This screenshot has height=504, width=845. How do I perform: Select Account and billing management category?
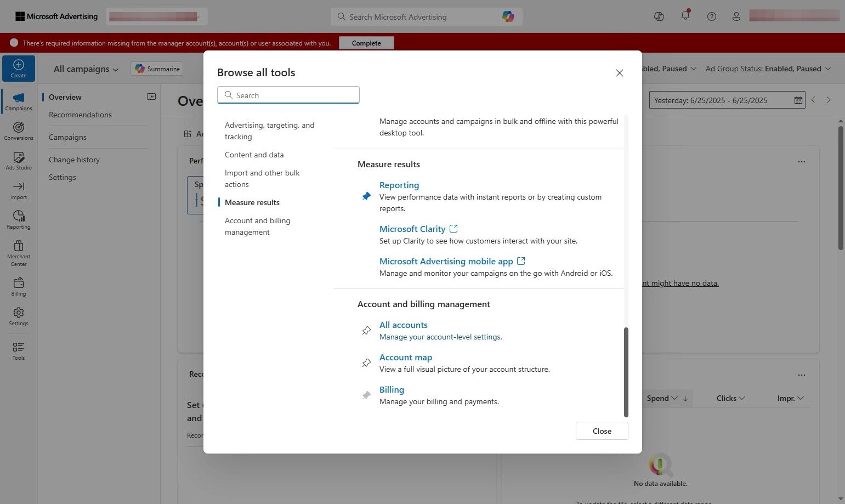[x=257, y=226]
